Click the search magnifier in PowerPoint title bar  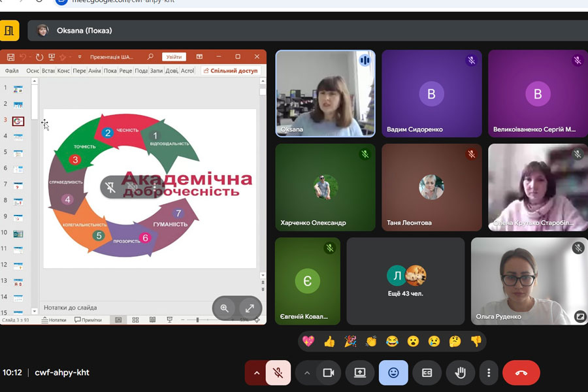coord(150,57)
